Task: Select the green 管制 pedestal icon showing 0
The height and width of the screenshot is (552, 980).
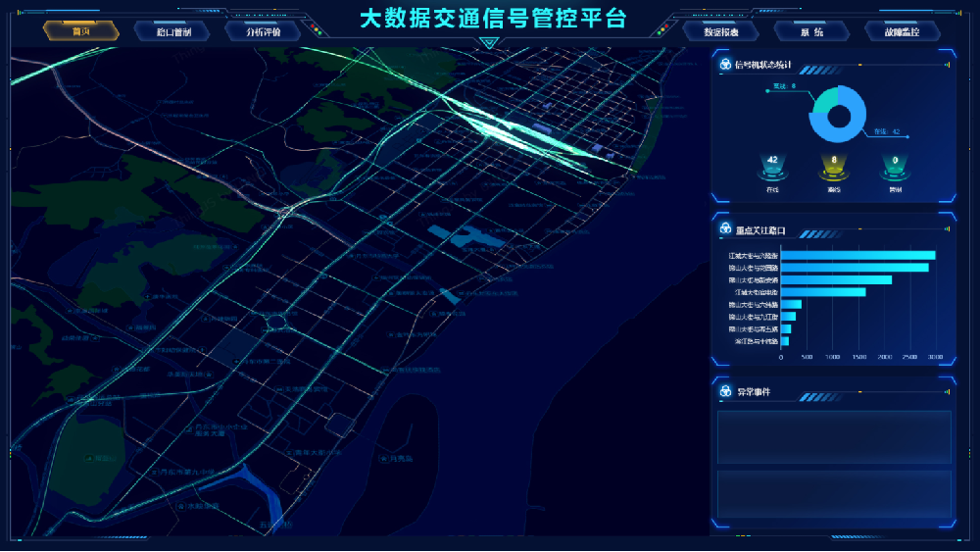Action: coord(895,170)
